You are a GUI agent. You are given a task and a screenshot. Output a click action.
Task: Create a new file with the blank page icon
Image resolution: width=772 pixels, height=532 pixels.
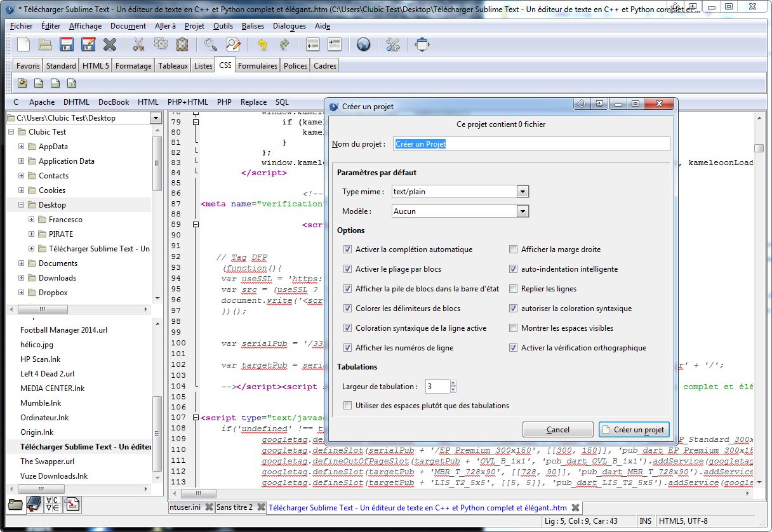click(23, 44)
